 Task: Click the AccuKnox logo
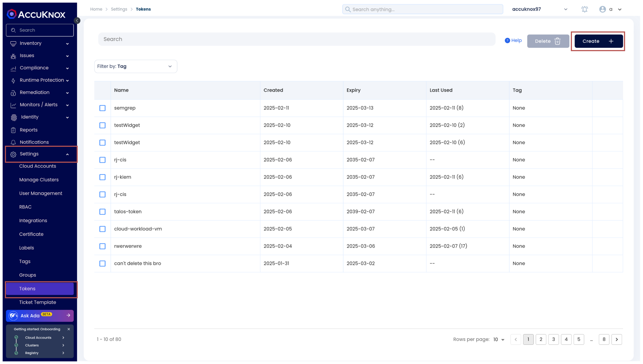pos(36,14)
